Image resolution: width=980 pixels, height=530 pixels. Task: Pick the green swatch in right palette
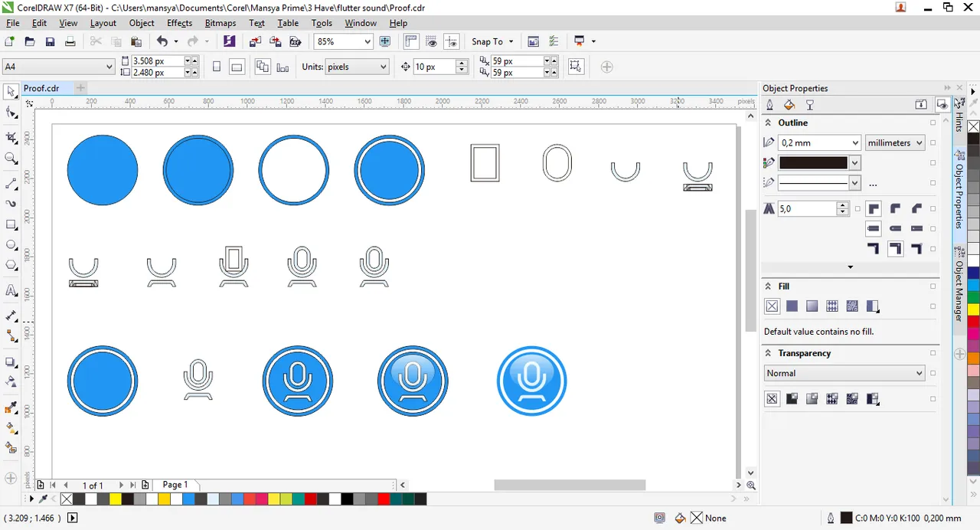click(x=973, y=297)
